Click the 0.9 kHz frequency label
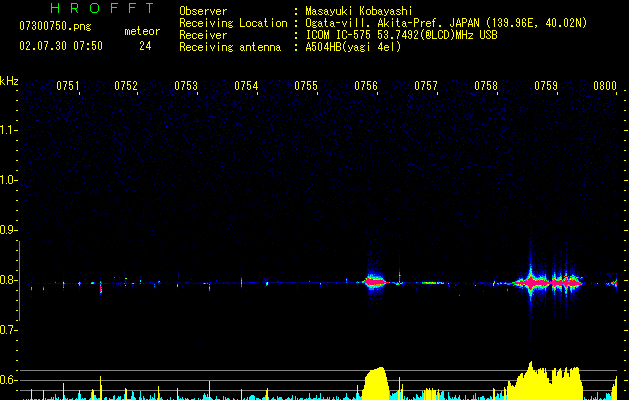This screenshot has width=629, height=400. coord(8,230)
